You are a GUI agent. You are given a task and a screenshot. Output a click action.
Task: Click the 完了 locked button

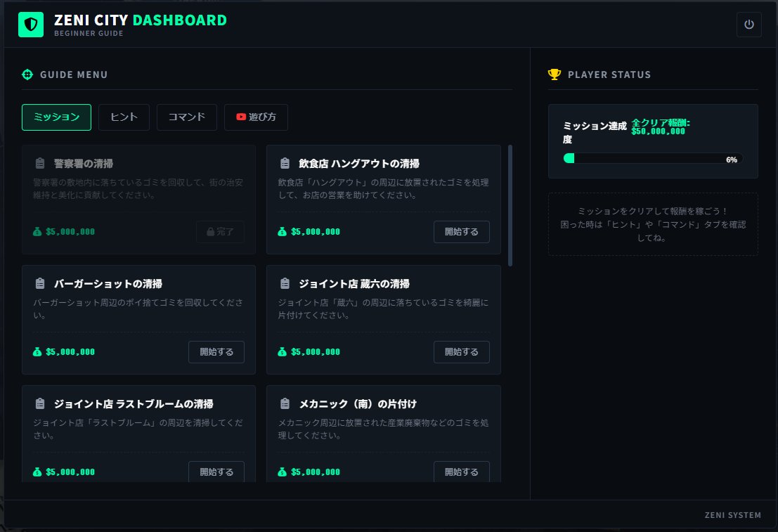pos(220,232)
